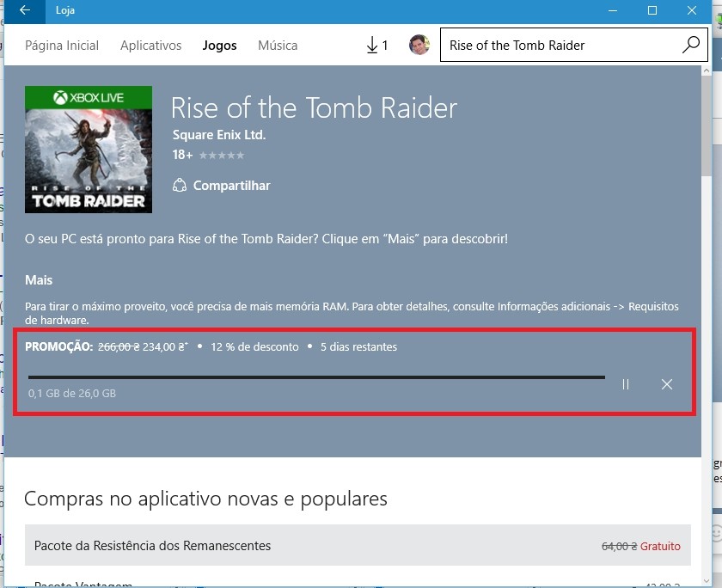Cancel the download with the X icon
This screenshot has height=588, width=722.
point(667,384)
